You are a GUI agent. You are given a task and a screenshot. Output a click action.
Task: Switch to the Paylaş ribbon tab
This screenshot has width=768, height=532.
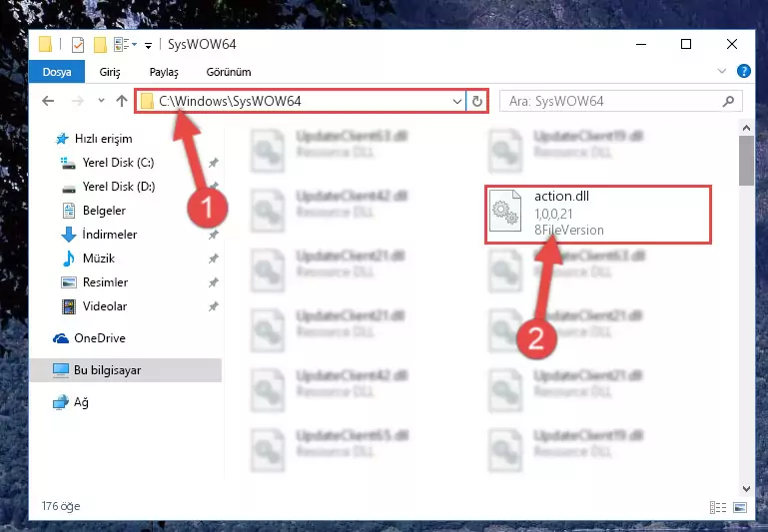point(164,72)
